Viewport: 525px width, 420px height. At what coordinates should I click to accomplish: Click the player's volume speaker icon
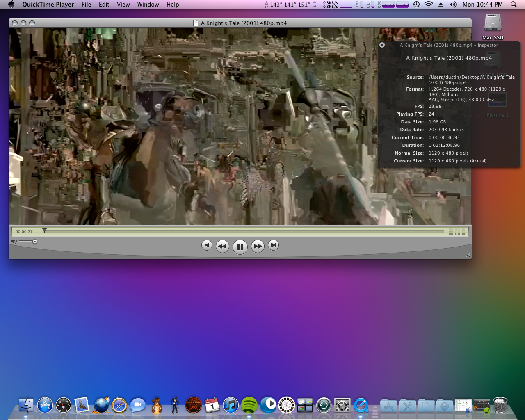click(14, 241)
